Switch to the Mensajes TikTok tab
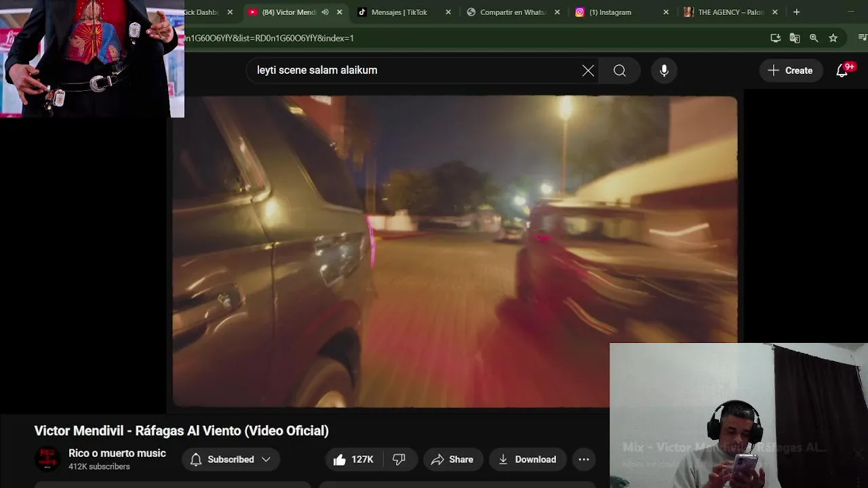Screen dimensions: 868x488 click(x=399, y=12)
